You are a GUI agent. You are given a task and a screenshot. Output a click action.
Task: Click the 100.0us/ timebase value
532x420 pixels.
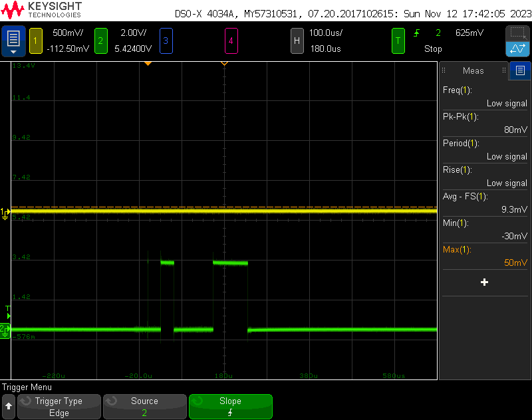(326, 33)
